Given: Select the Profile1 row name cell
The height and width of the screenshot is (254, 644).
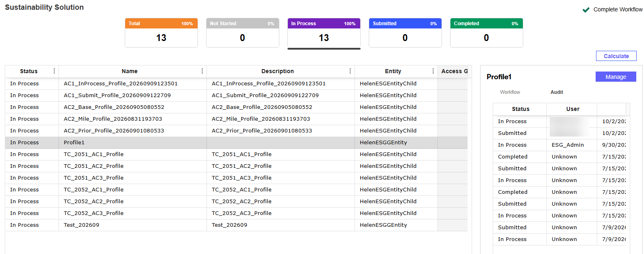Looking at the screenshot, I should [133, 143].
